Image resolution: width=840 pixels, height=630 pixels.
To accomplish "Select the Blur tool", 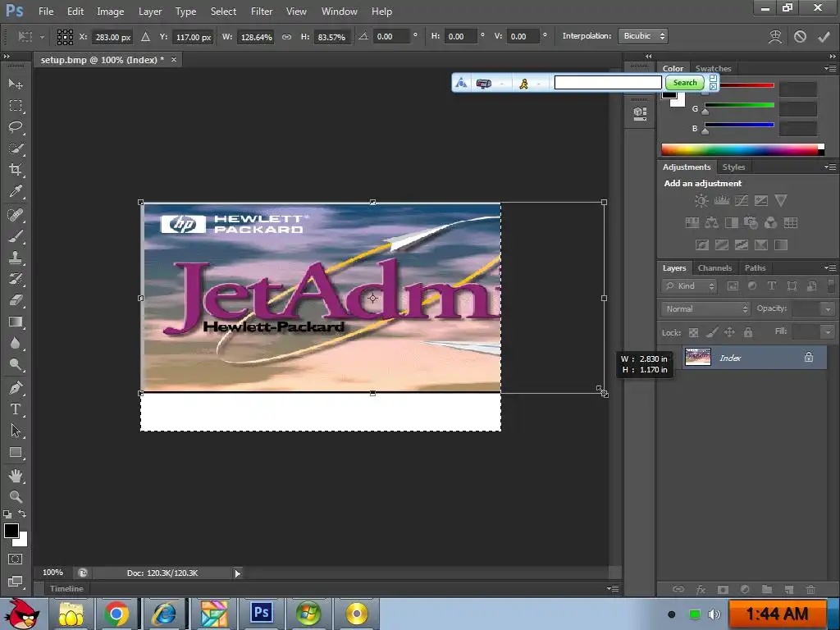I will pos(16,344).
